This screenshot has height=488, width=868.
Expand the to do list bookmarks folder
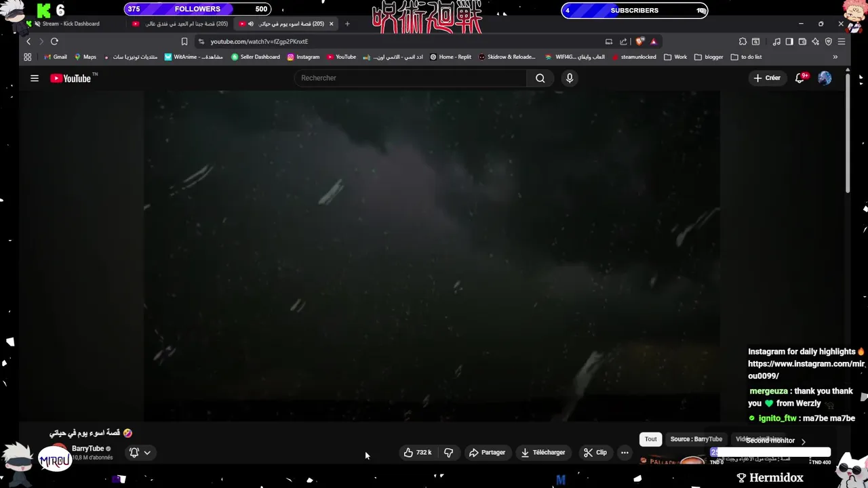pyautogui.click(x=746, y=57)
